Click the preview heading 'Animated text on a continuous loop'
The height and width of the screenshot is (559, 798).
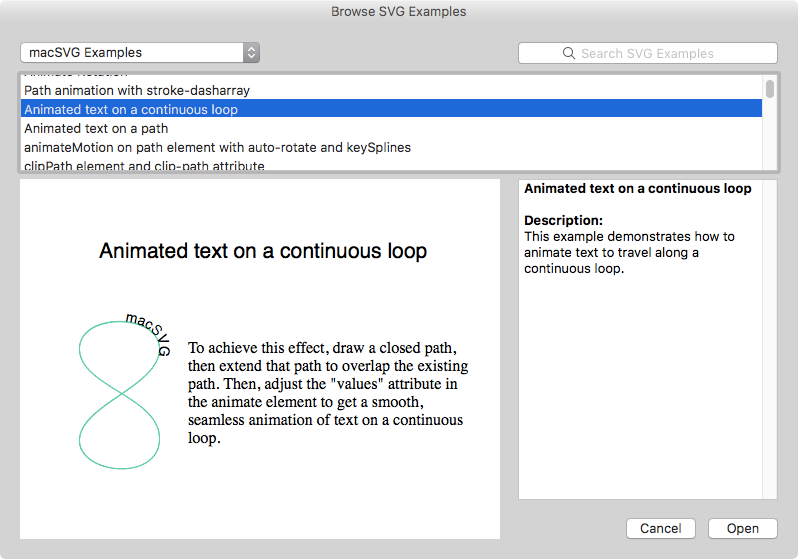coord(263,251)
